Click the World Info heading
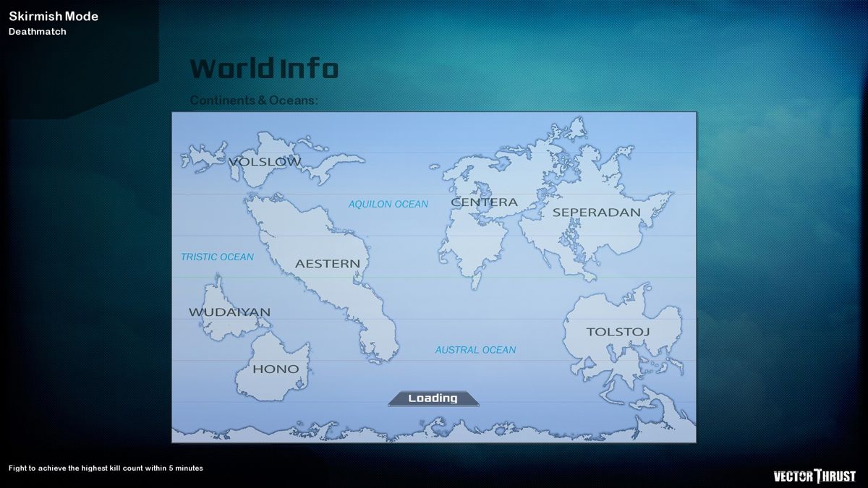 click(264, 69)
